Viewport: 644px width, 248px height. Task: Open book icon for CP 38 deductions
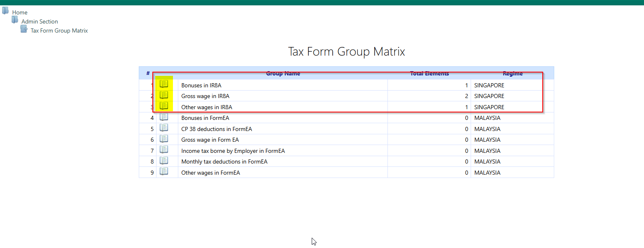[164, 128]
